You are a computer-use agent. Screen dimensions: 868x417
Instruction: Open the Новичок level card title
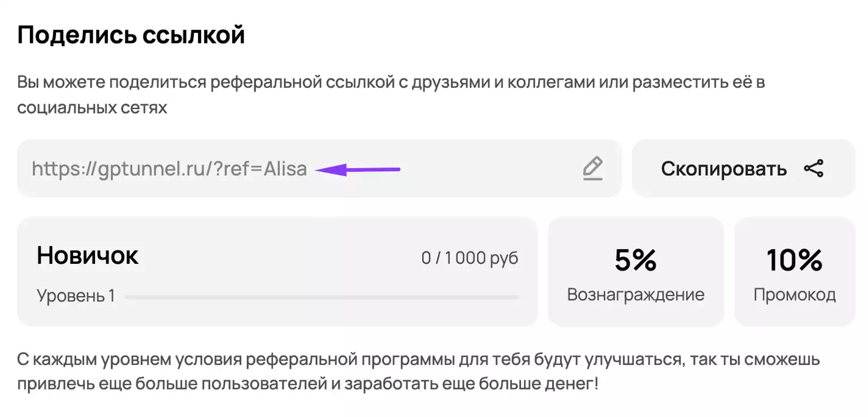88,255
